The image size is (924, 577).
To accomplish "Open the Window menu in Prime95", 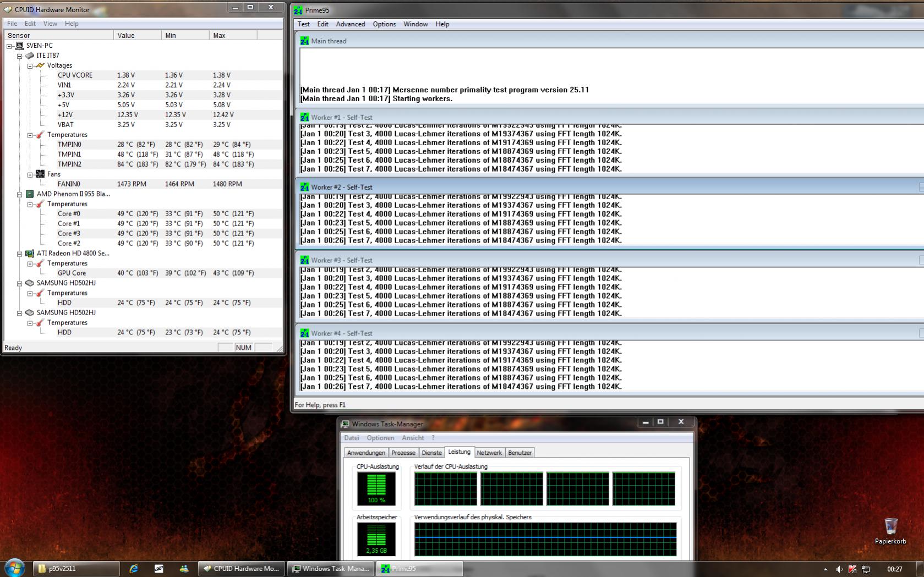I will click(x=415, y=24).
